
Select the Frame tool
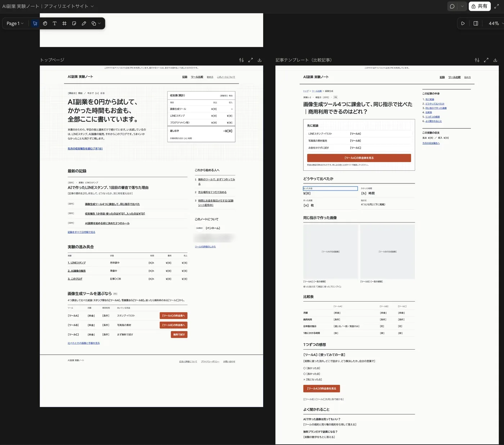click(x=64, y=23)
